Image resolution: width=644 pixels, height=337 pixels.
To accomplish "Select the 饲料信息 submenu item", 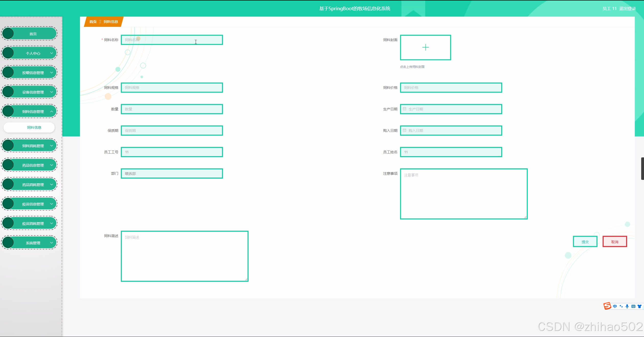I will click(x=29, y=127).
